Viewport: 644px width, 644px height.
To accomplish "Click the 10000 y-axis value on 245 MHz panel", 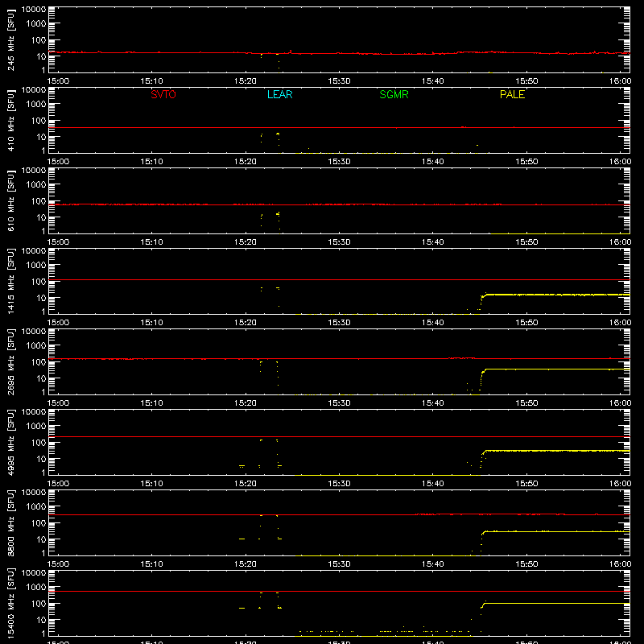I will tap(34, 10).
